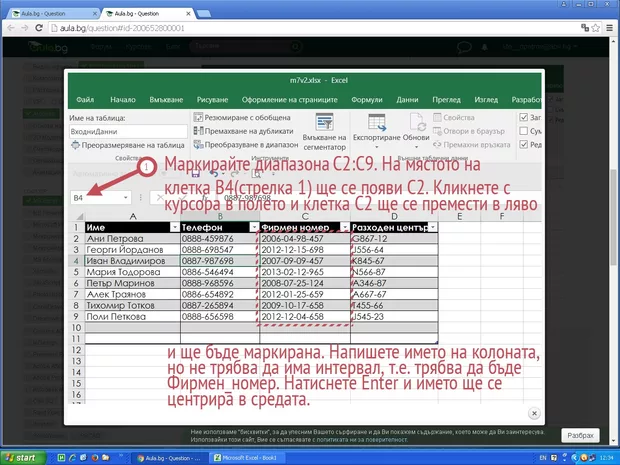The width and height of the screenshot is (620, 465).
Task: Open filter dropdown for Име column
Action: 174,227
